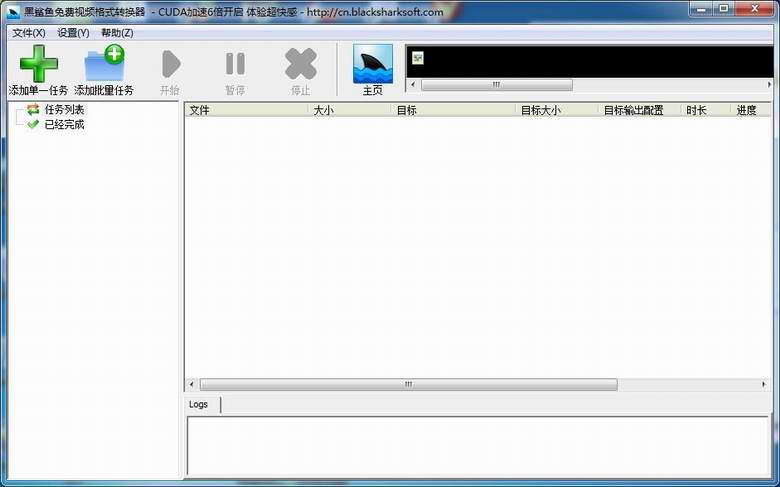Open Add Batch Task folder icon

(104, 63)
